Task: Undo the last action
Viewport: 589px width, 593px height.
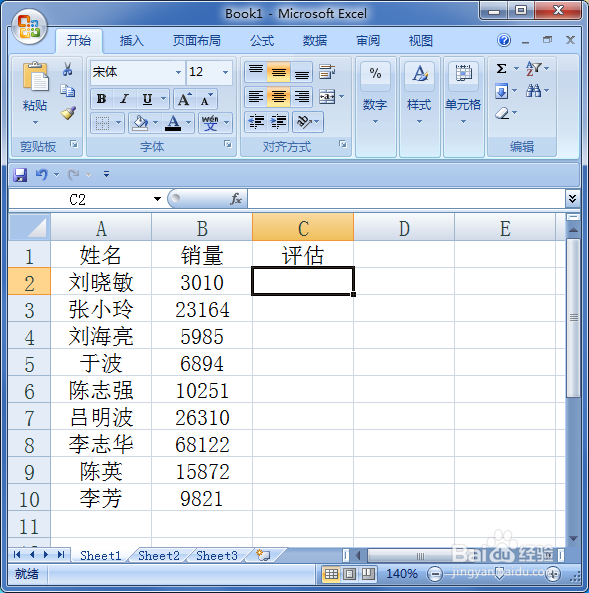Action: tap(41, 174)
